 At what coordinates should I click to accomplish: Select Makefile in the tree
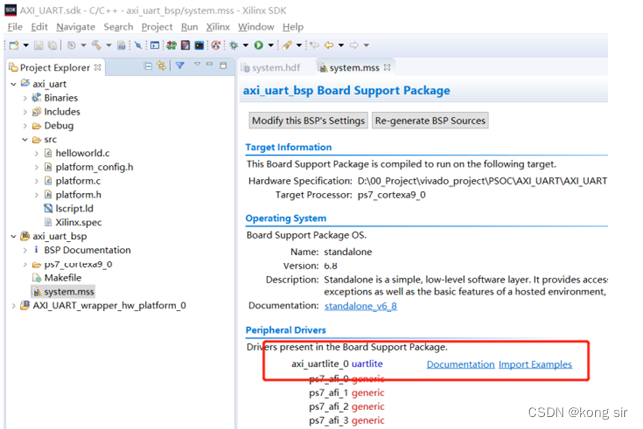tap(63, 278)
